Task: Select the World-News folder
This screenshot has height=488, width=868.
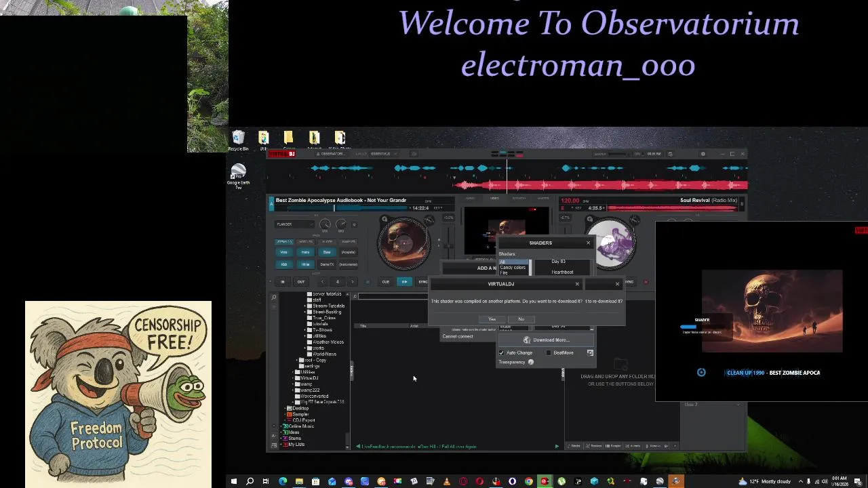Action: coord(324,354)
